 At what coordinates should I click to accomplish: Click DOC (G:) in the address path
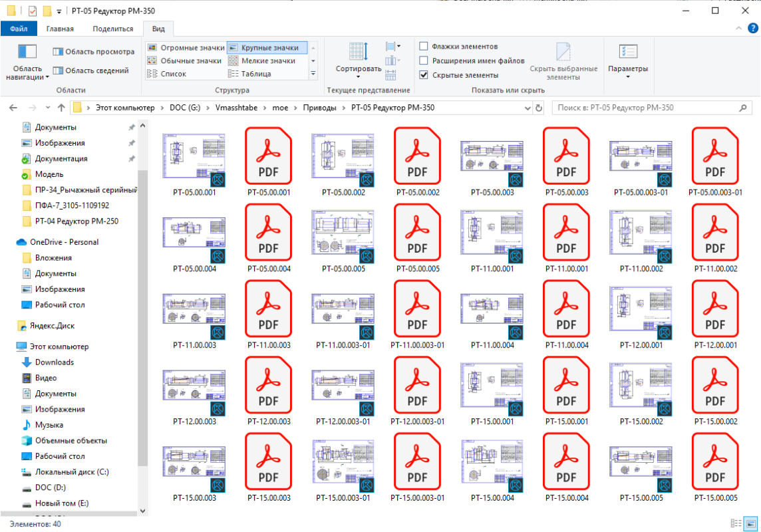coord(185,108)
